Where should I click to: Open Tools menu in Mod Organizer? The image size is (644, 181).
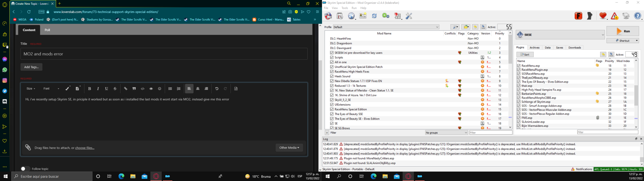click(344, 8)
